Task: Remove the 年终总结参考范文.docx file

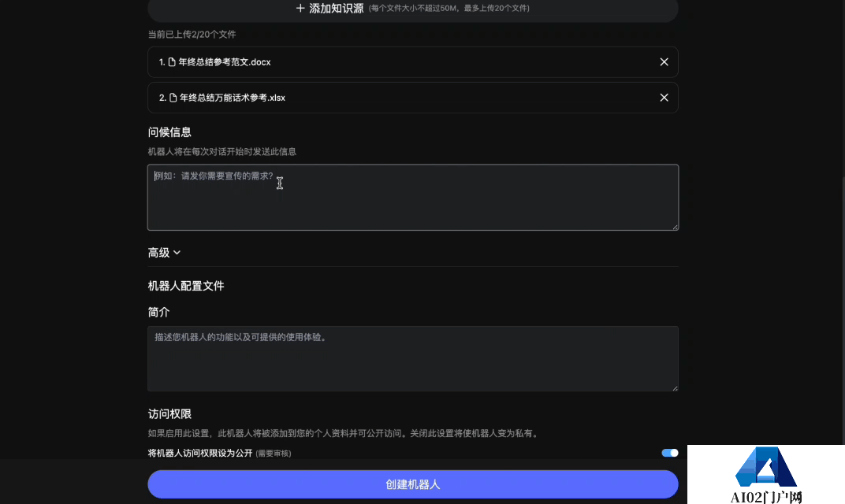Action: pos(664,62)
